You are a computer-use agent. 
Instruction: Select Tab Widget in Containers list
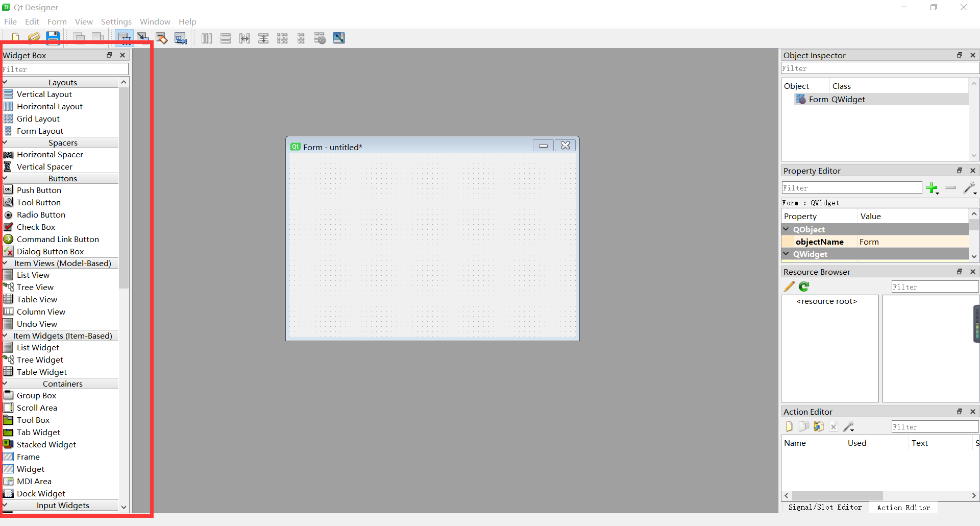[38, 432]
